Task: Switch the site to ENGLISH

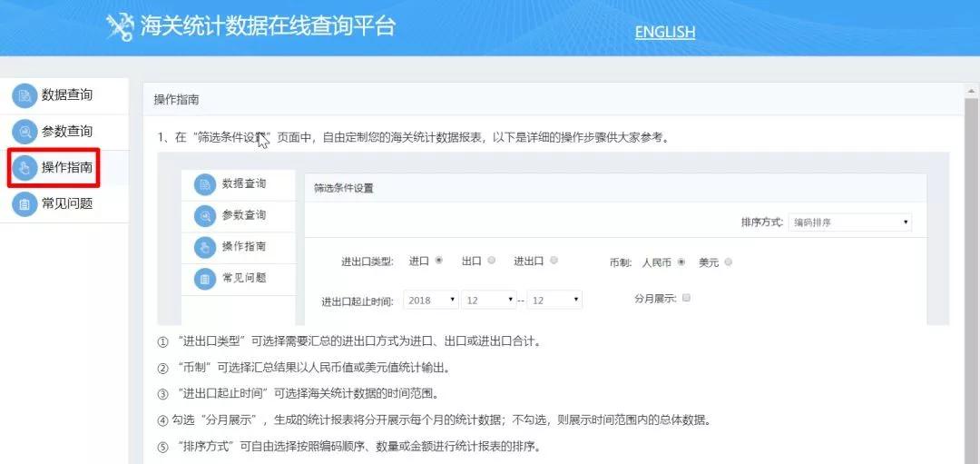Action: [665, 32]
